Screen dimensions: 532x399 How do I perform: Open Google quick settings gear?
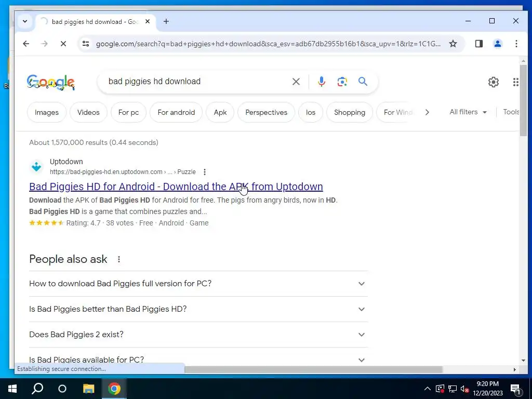click(x=494, y=82)
